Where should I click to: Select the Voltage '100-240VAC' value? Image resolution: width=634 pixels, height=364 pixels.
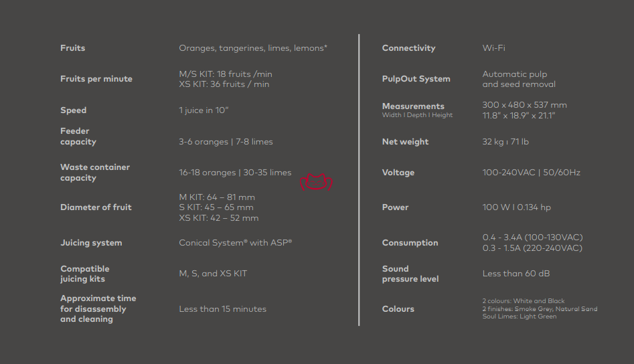coord(509,173)
